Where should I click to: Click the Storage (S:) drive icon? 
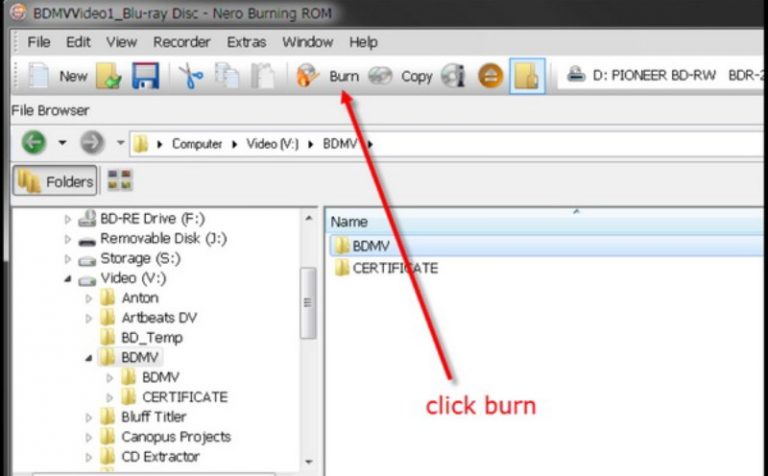point(87,260)
